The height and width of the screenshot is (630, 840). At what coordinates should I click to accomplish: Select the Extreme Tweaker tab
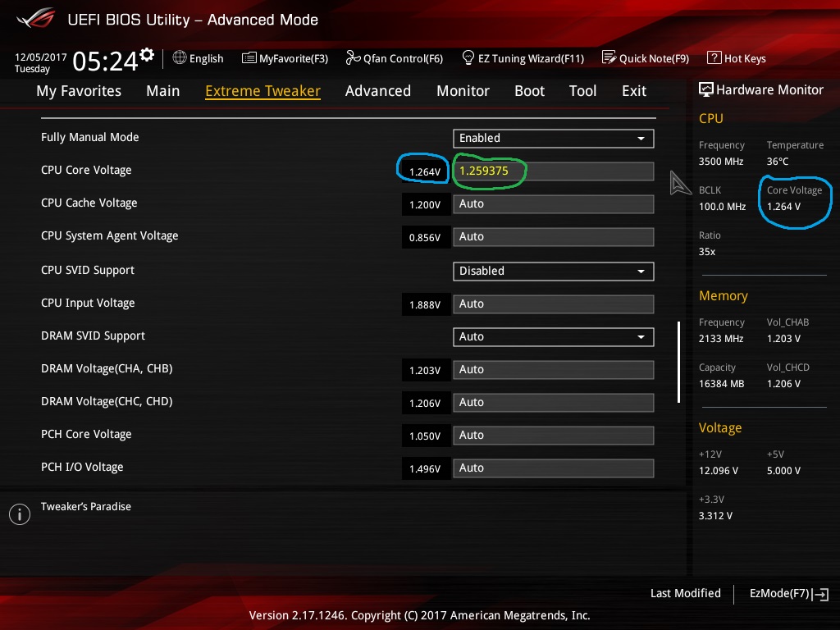coord(263,91)
